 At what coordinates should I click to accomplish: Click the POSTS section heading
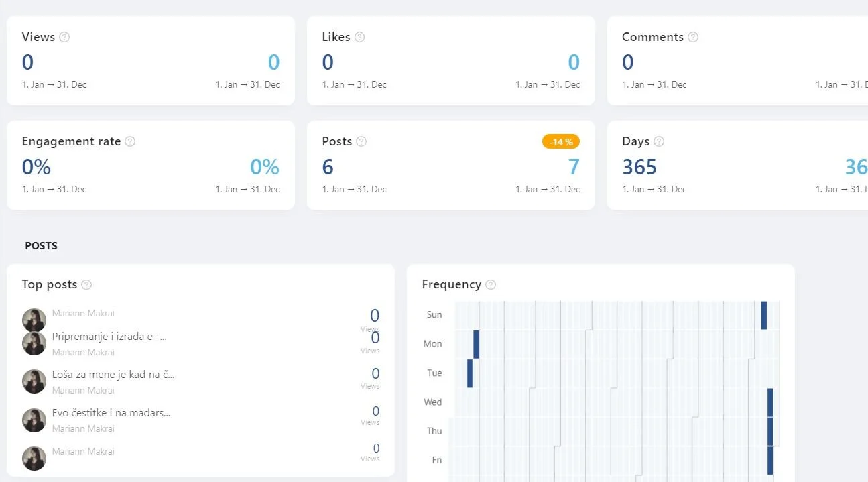[41, 246]
